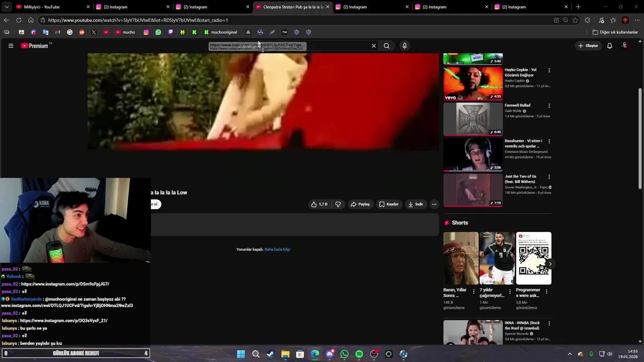Open Discord from the taskbar
The width and height of the screenshot is (644, 362).
click(x=330, y=354)
